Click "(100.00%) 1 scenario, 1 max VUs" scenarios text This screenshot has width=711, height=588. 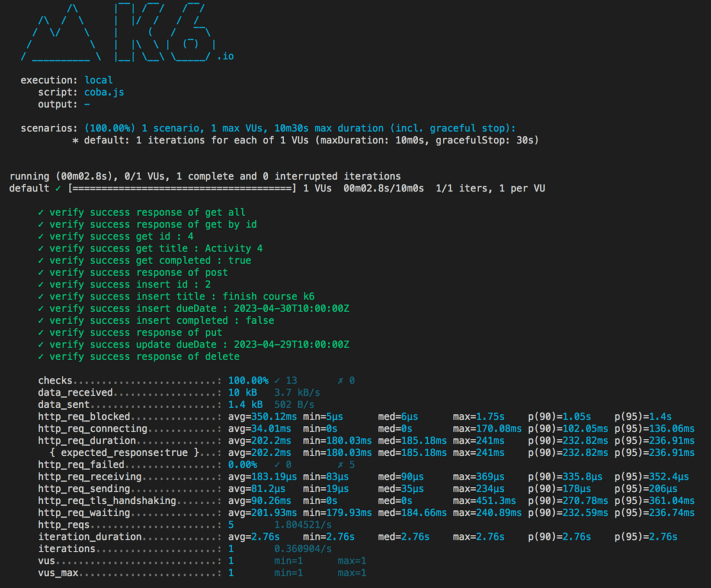coord(177,129)
